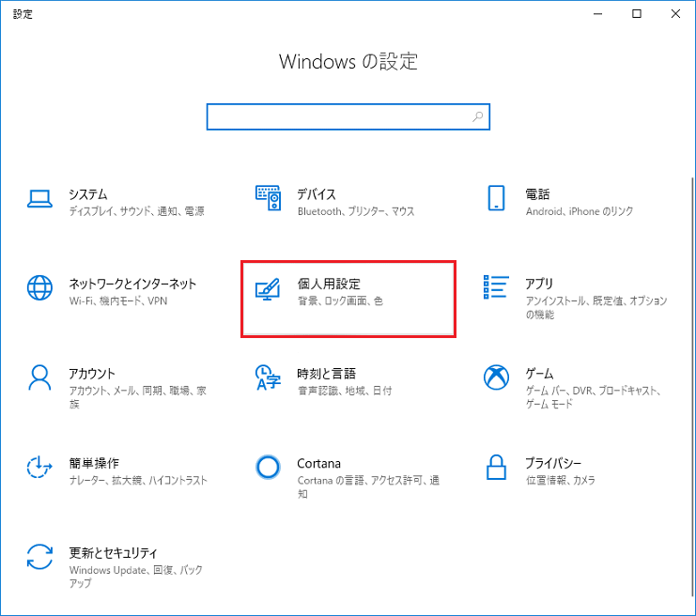This screenshot has width=696, height=616.
Task: Open the ネットワークとインターネット globe icon
Action: coord(39,287)
